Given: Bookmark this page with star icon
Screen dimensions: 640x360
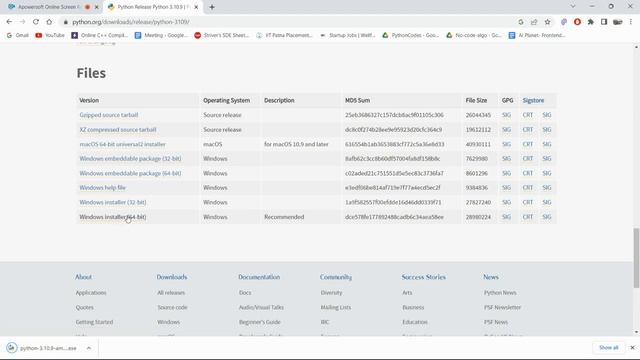Looking at the screenshot, I should [x=547, y=22].
